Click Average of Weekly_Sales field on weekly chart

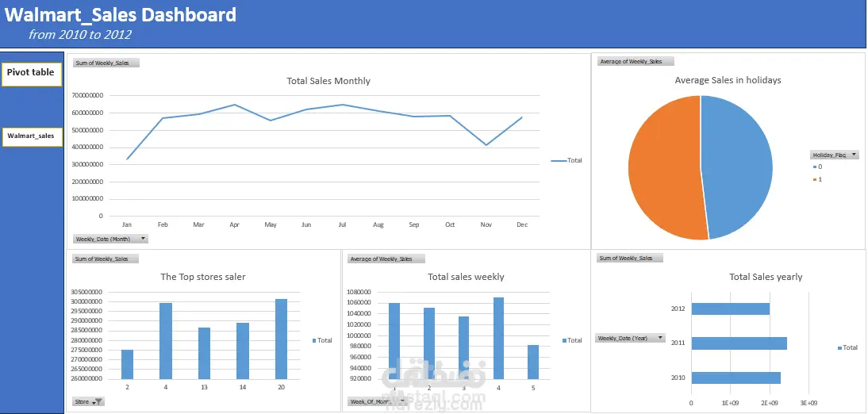click(386, 259)
